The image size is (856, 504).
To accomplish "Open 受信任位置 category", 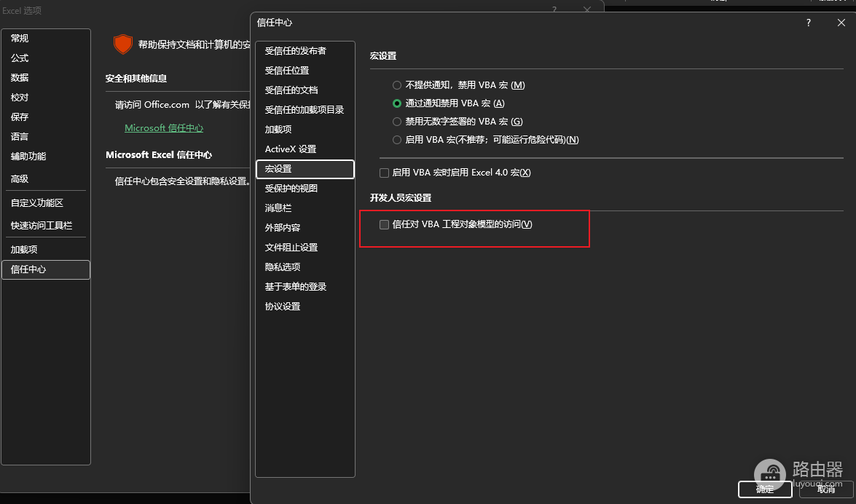I will click(305, 71).
